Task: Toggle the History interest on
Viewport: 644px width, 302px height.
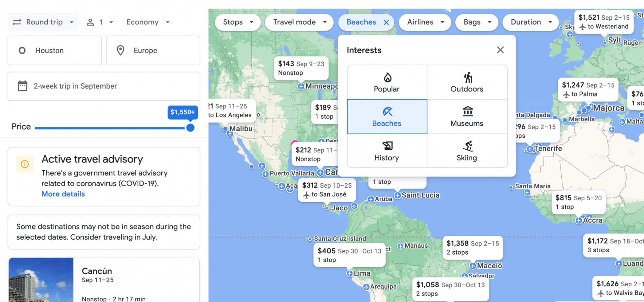Action: point(386,151)
